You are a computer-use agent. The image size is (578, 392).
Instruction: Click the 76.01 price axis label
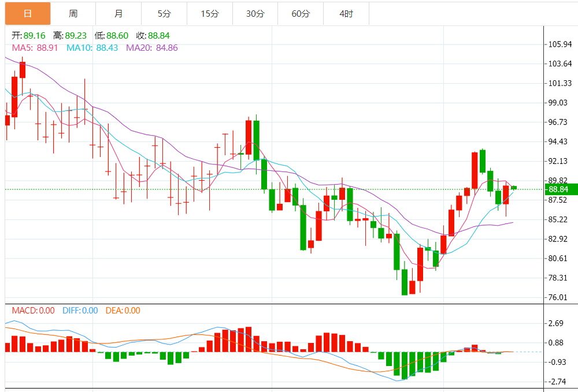pos(558,297)
